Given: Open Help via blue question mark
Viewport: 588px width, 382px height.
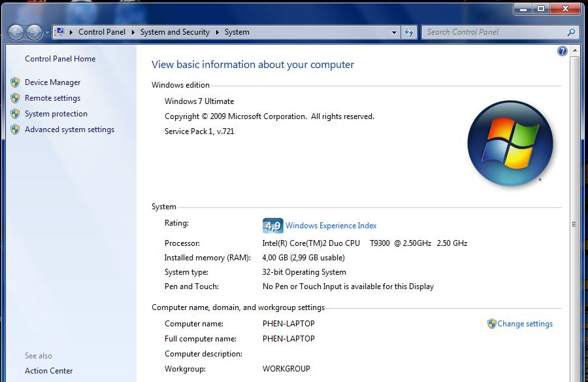Looking at the screenshot, I should [x=562, y=51].
